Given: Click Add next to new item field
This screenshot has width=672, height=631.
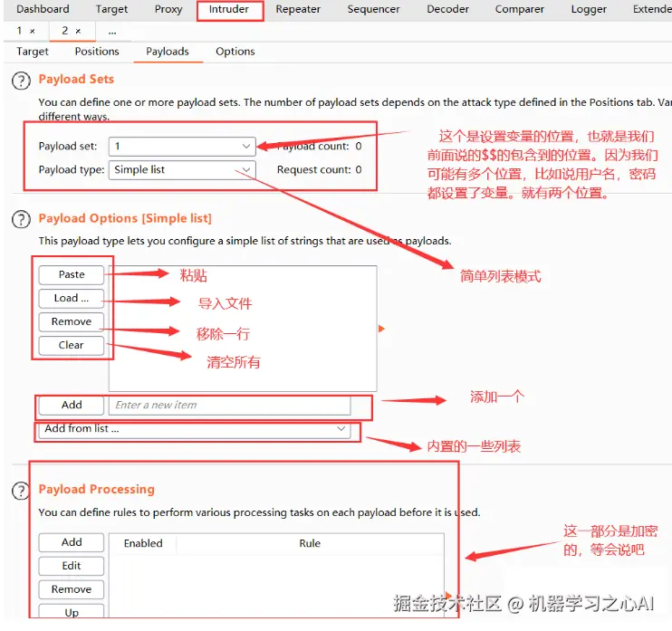Looking at the screenshot, I should pyautogui.click(x=72, y=406).
